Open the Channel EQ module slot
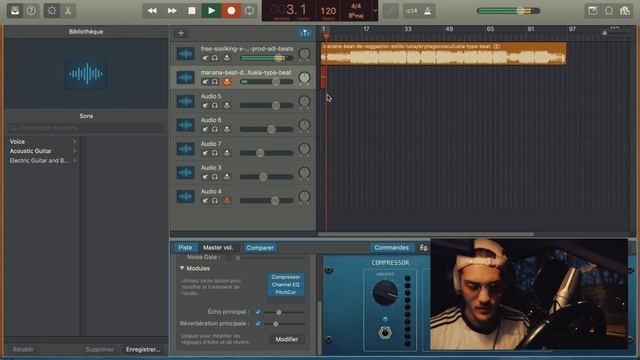 click(285, 284)
